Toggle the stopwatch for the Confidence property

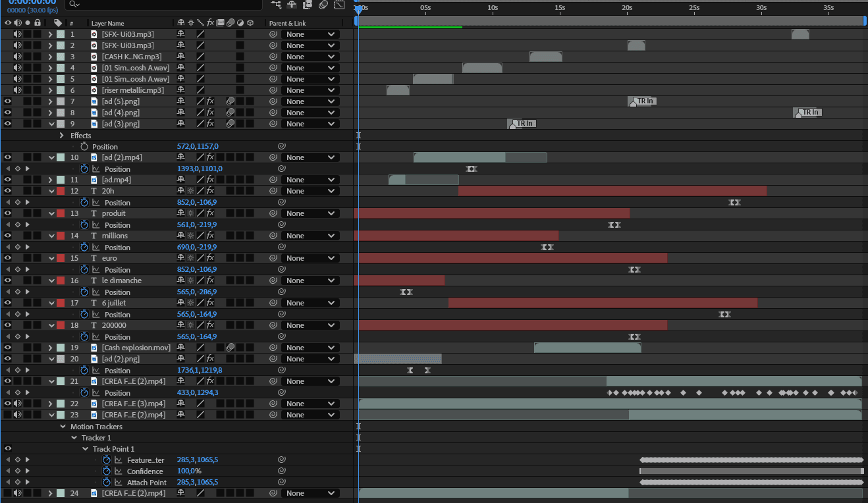(107, 471)
